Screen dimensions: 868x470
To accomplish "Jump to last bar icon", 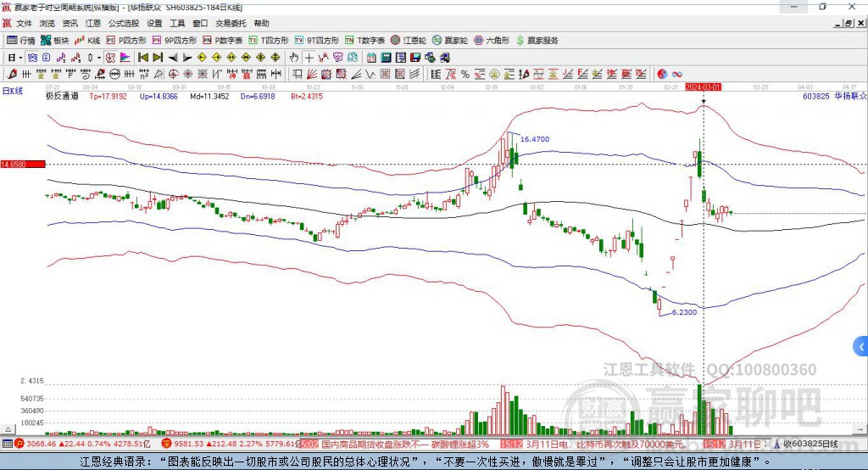I will [158, 58].
